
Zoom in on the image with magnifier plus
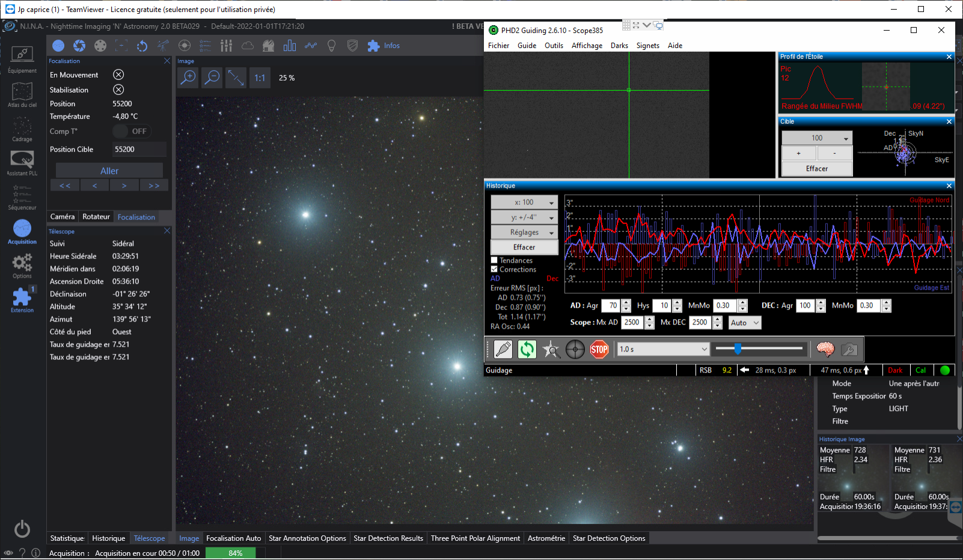(189, 78)
